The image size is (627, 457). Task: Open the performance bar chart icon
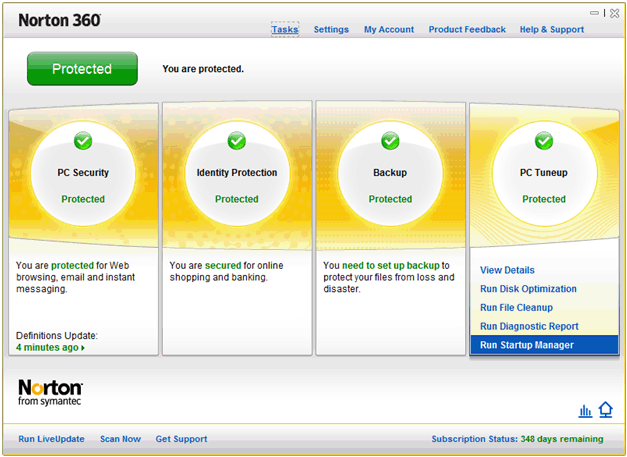point(585,410)
